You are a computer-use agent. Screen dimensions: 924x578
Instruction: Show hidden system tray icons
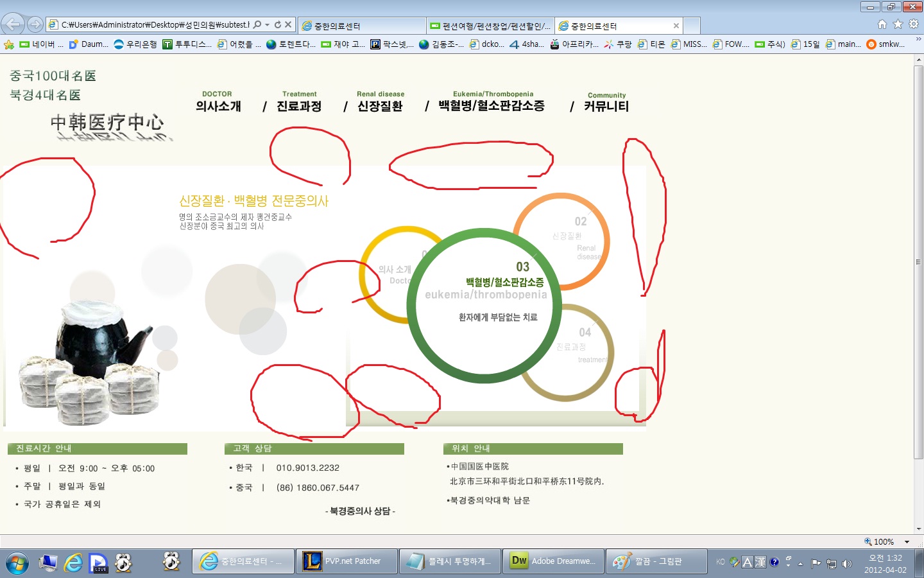tap(800, 563)
